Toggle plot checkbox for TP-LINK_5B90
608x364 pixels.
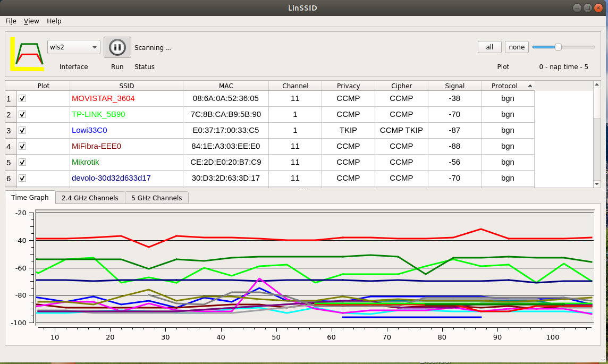[22, 114]
